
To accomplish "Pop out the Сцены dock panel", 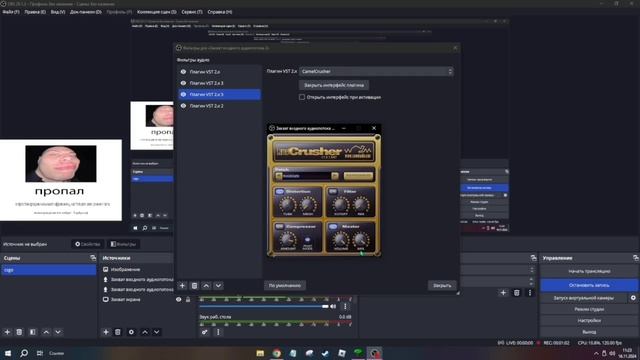I will (x=93, y=258).
